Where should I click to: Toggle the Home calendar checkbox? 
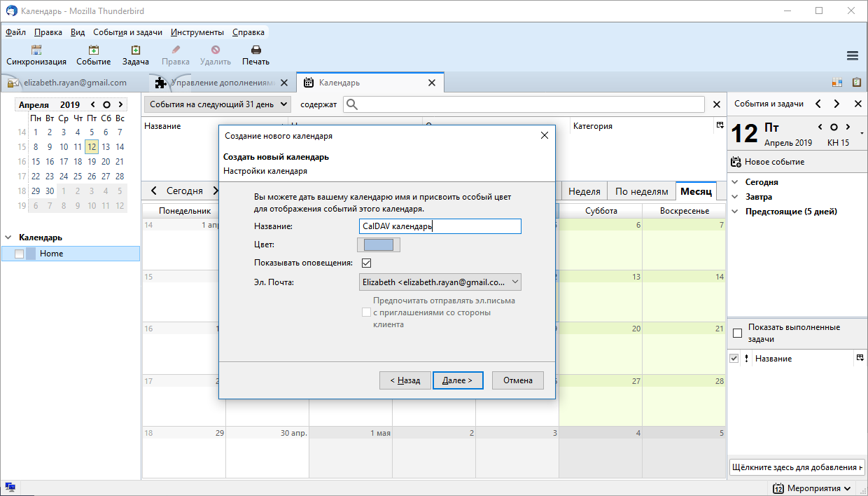pyautogui.click(x=19, y=254)
